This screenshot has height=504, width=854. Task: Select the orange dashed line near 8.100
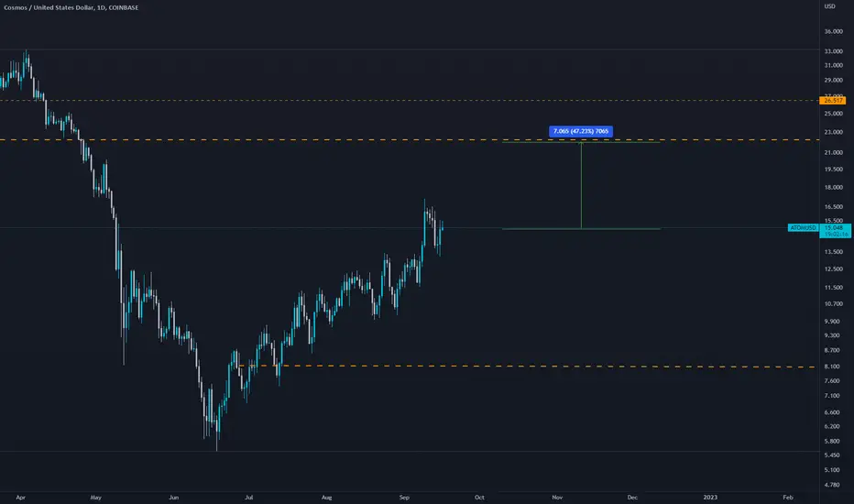[x=527, y=367]
